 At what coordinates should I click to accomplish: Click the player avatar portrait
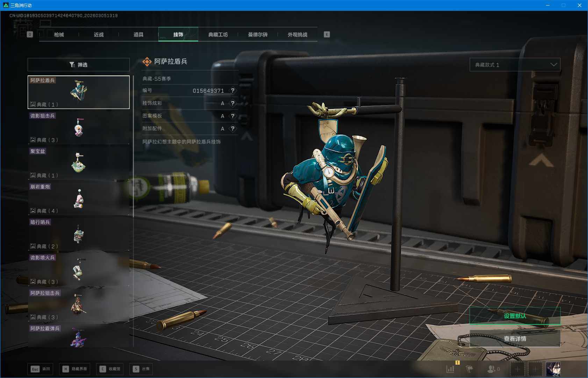tap(553, 369)
